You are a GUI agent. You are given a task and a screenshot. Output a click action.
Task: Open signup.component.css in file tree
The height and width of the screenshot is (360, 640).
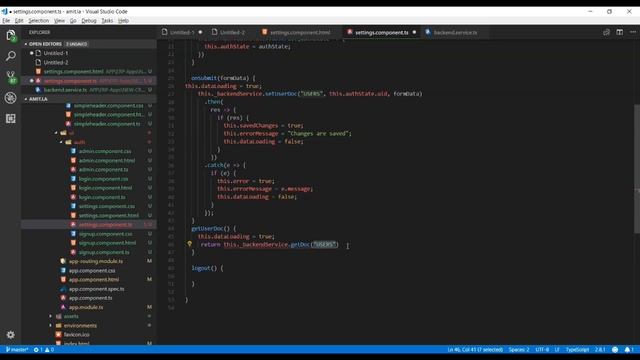click(105, 234)
